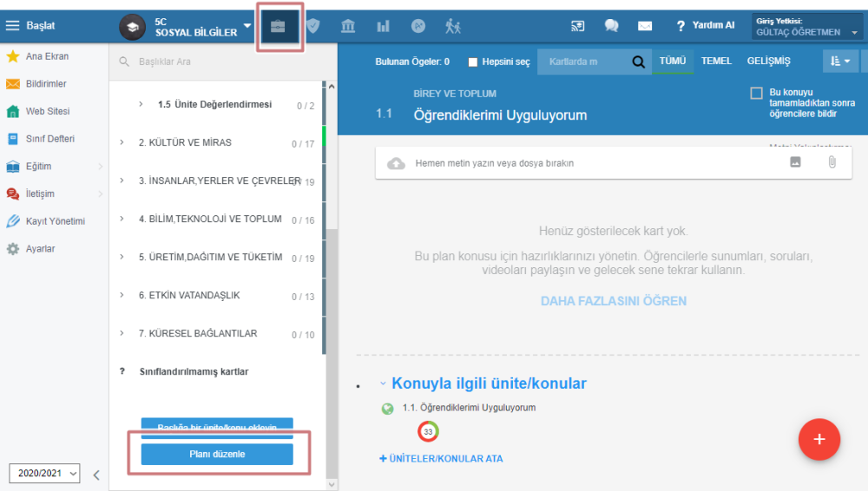
Task: Click the screen cast icon in header
Action: point(577,25)
